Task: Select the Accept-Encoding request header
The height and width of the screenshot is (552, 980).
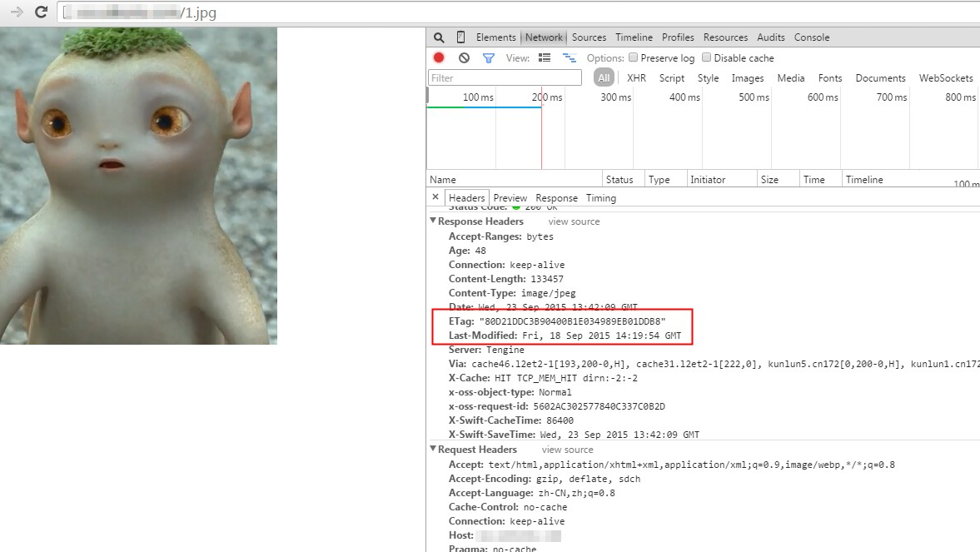Action: coord(545,479)
